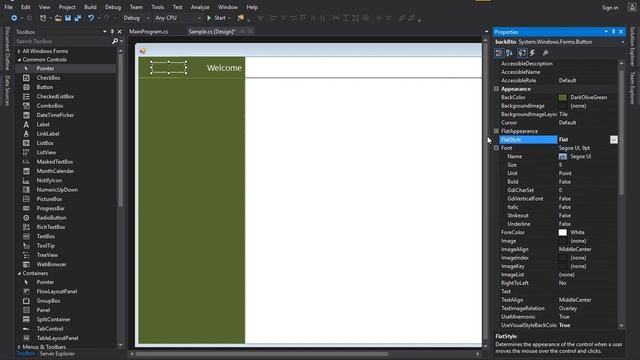Click the Open File folder icon
Viewport: 640px width, 360px height.
(58, 18)
